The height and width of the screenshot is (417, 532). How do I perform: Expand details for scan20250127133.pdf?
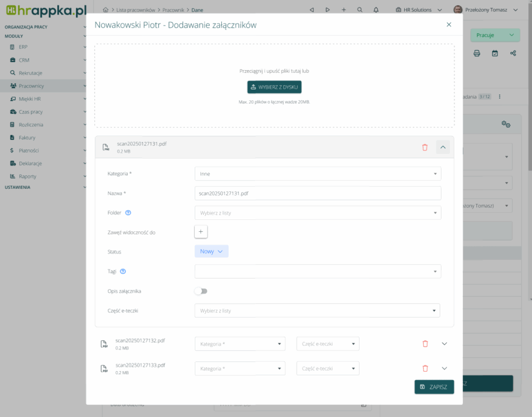tap(444, 368)
